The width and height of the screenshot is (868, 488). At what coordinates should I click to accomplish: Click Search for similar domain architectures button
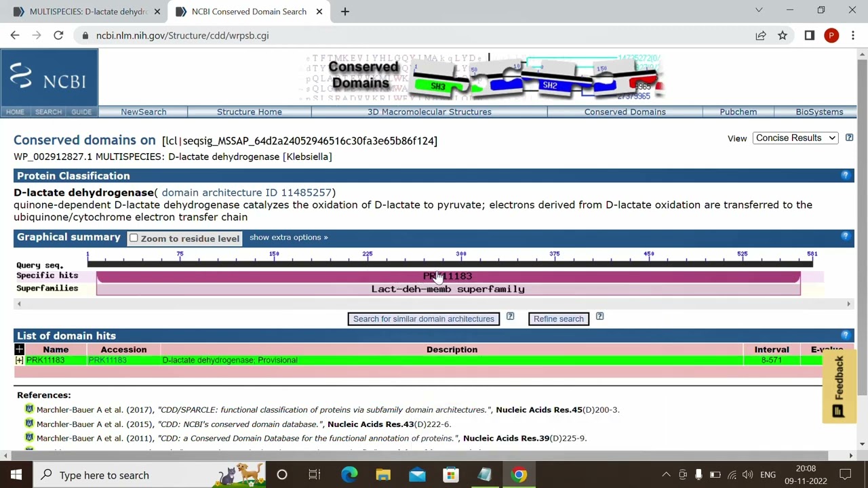424,319
